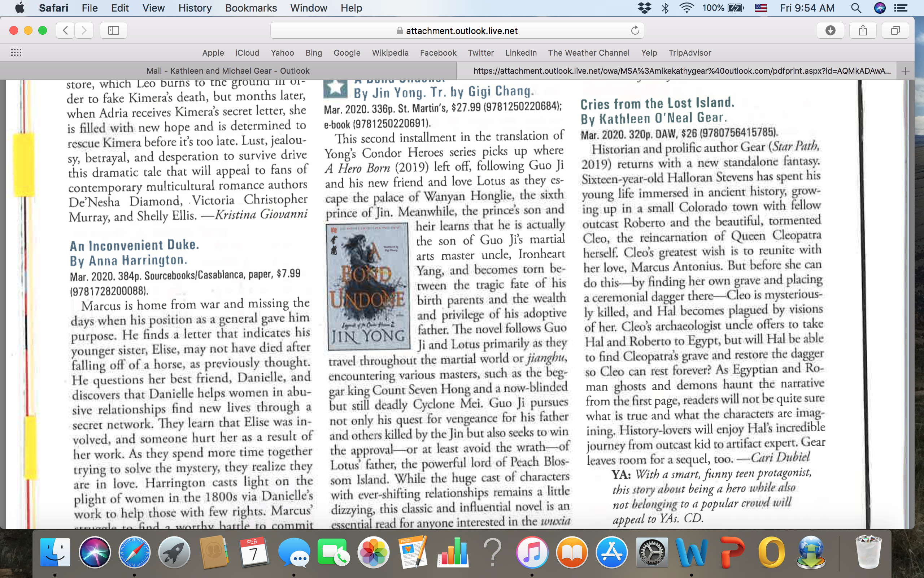The width and height of the screenshot is (924, 578).
Task: Open the LinkedIn favorites link
Action: (x=521, y=53)
